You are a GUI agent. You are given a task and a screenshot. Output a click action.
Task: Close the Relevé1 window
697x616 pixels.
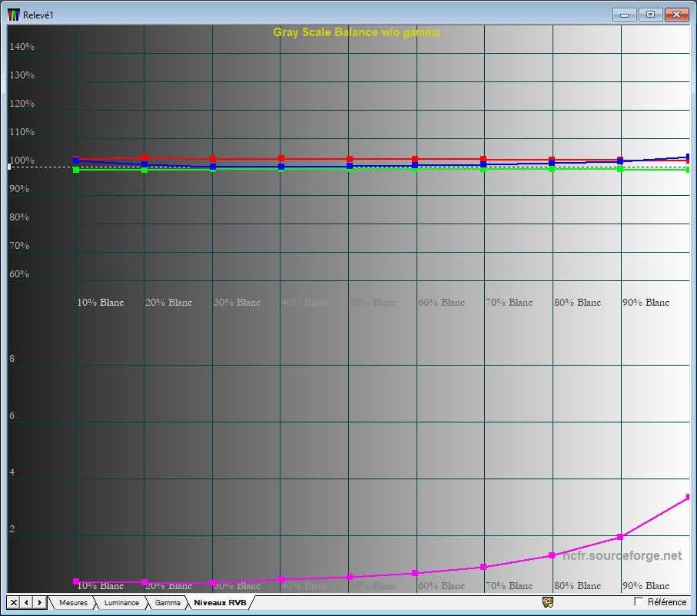pyautogui.click(x=676, y=15)
